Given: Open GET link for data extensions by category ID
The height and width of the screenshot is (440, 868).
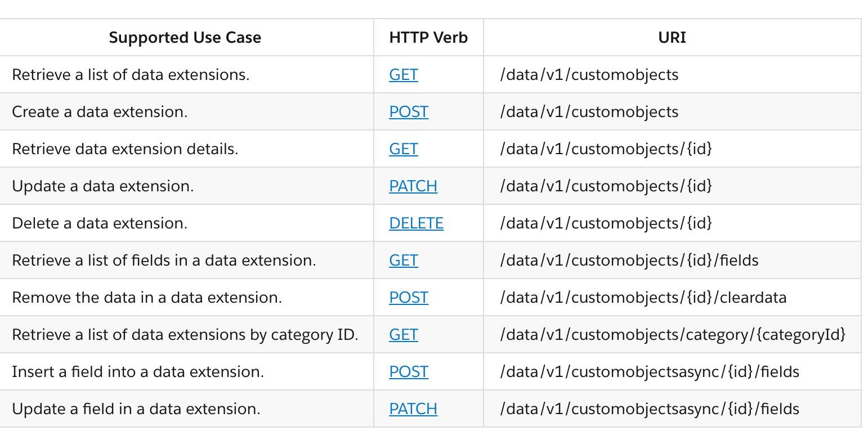Looking at the screenshot, I should tap(403, 335).
